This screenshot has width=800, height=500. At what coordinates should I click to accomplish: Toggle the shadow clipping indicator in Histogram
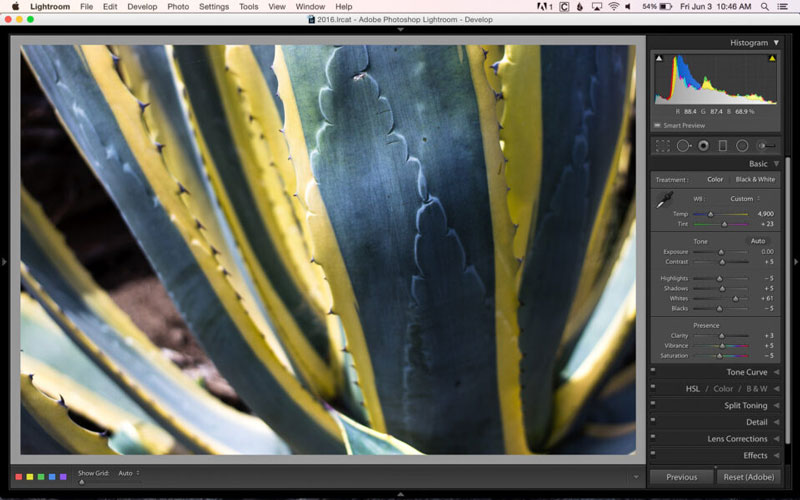pyautogui.click(x=659, y=59)
